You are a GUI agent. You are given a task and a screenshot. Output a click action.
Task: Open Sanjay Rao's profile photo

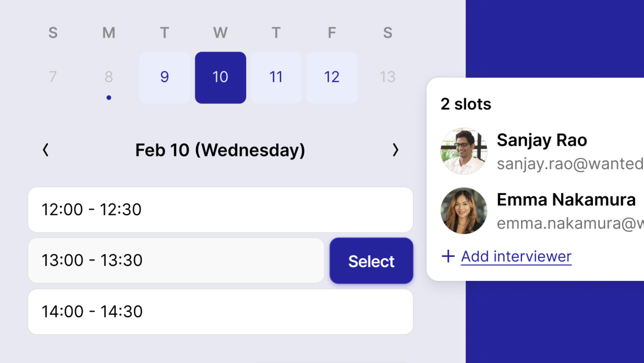coord(464,151)
